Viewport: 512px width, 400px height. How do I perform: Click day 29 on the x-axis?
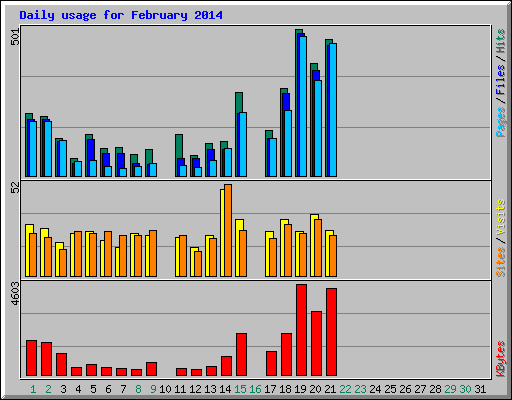coord(450,389)
